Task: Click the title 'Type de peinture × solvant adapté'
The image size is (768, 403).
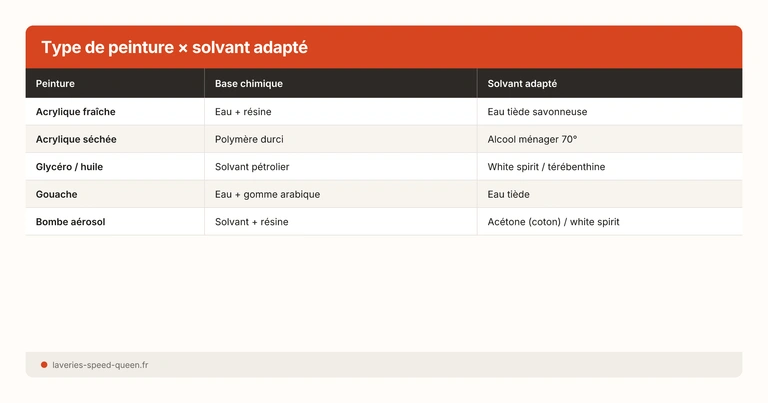Action: [174, 48]
